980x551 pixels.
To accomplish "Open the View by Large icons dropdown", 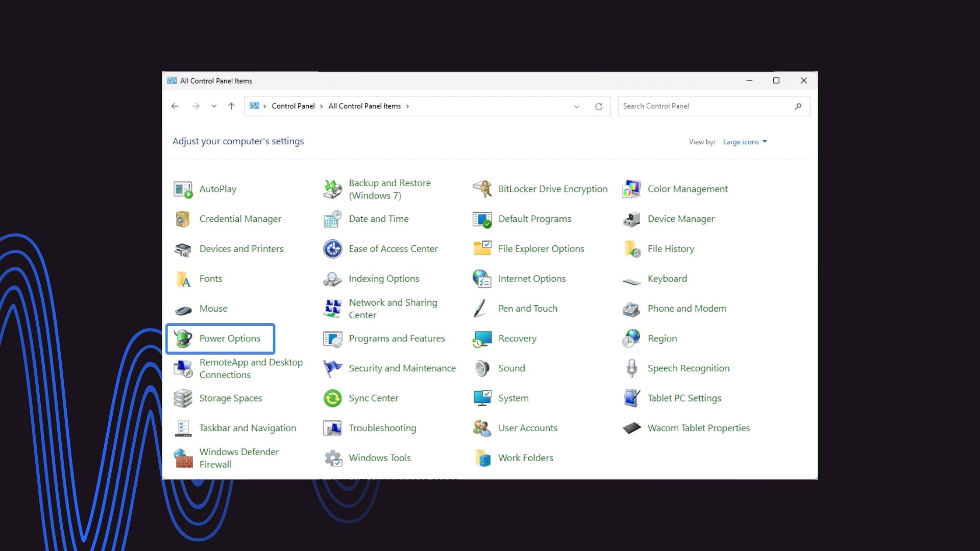I will [x=745, y=142].
